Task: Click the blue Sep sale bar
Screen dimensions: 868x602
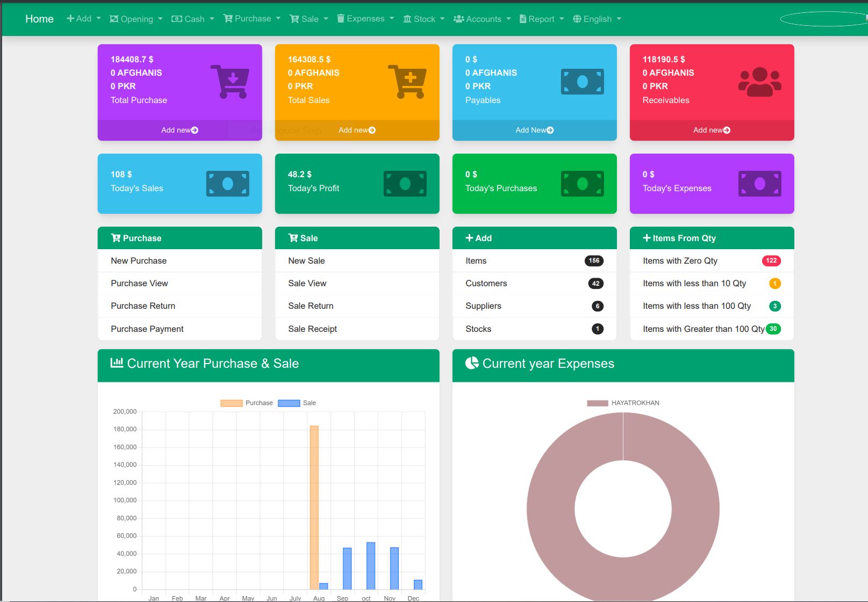Action: (347, 569)
